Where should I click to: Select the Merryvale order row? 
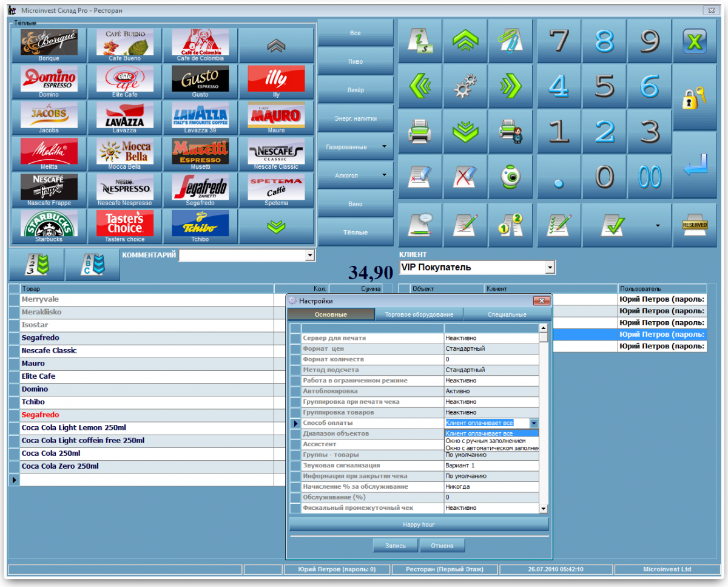pos(147,299)
